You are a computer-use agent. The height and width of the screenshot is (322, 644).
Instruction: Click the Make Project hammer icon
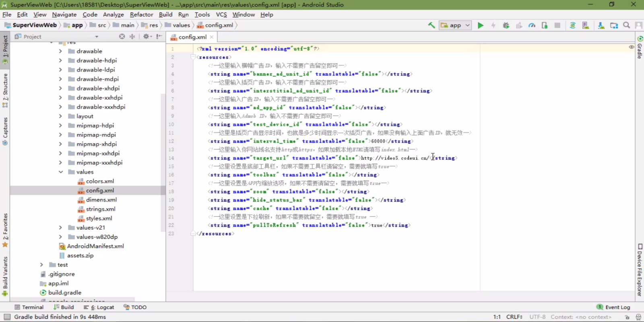(x=431, y=25)
